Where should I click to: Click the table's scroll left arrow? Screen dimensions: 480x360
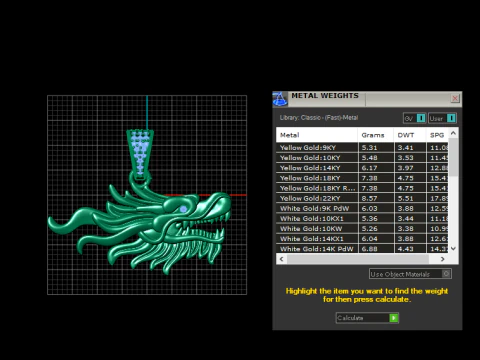[x=282, y=259]
